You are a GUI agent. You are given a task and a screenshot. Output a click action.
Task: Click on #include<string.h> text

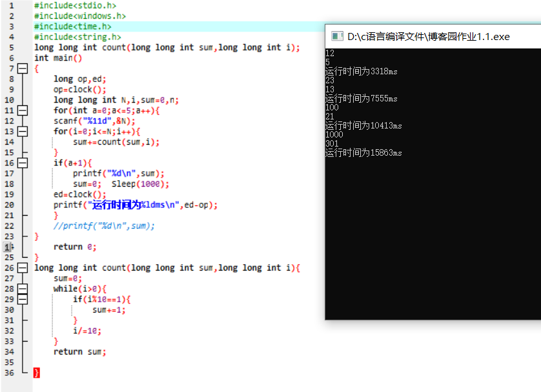[77, 37]
